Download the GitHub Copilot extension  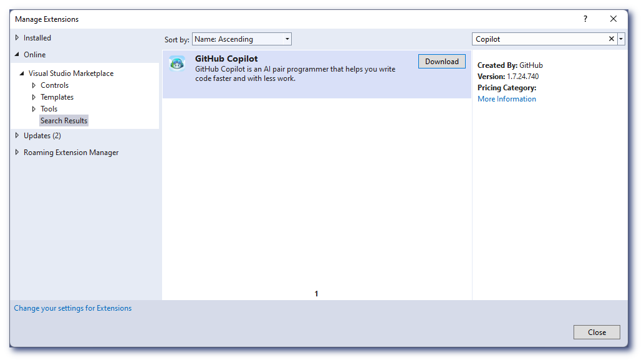tap(442, 62)
